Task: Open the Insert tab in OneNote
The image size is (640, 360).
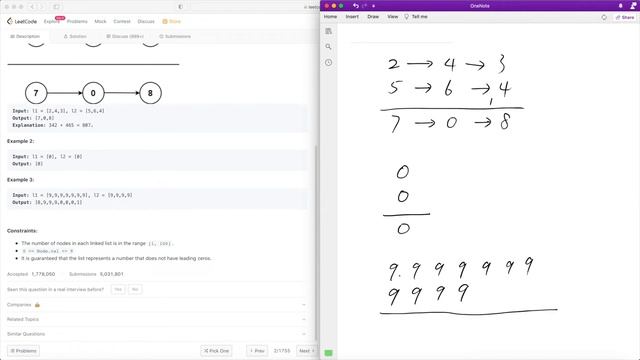Action: [x=352, y=17]
